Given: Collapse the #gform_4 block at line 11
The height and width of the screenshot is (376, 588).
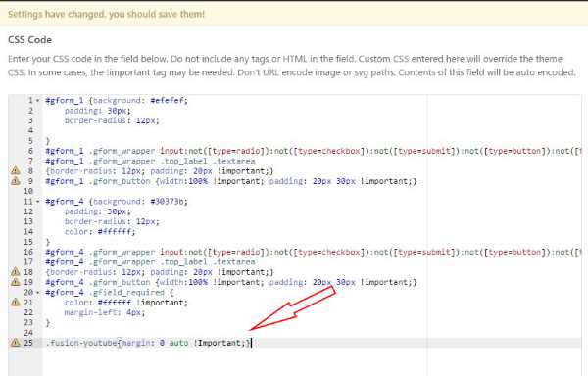Looking at the screenshot, I should pos(38,202).
